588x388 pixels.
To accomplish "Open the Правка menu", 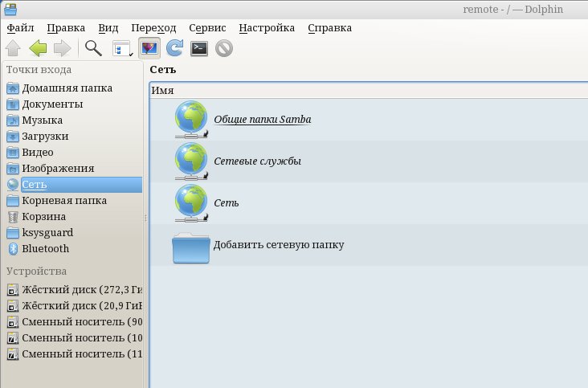I will point(66,28).
